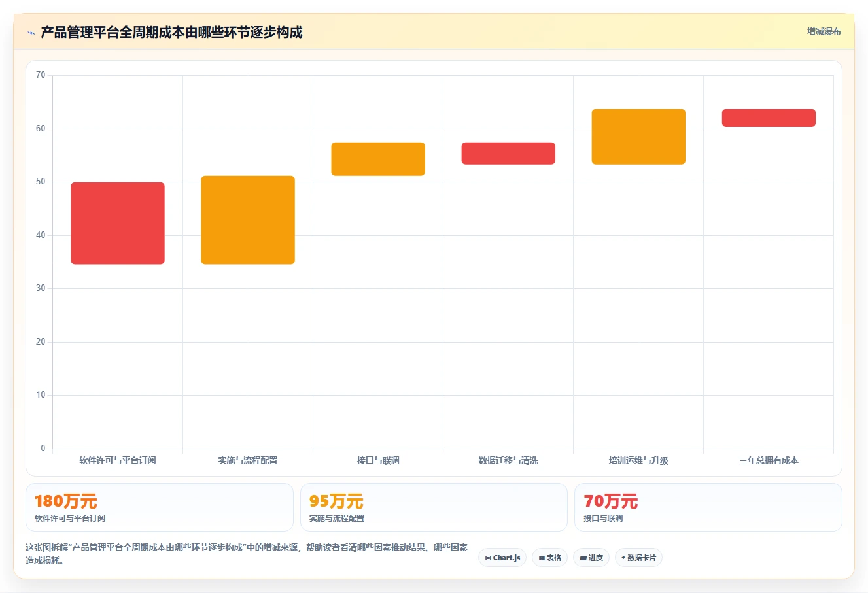Viewport: 868px width, 593px height.
Task: Click the red bar for 软件许可与平台订阅
Action: tap(118, 224)
